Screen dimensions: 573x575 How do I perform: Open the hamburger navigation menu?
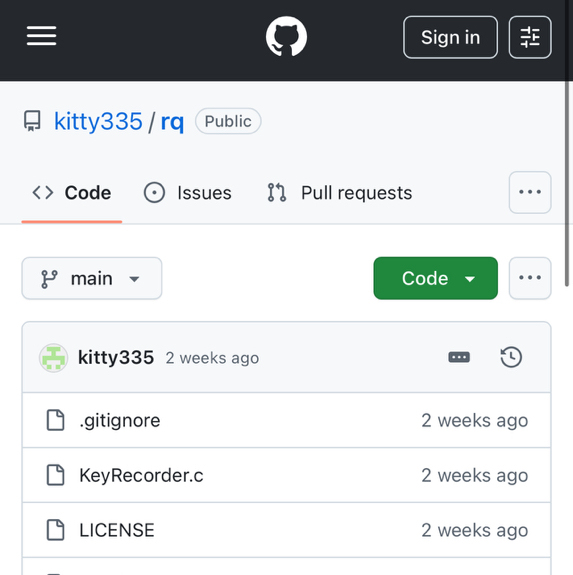(41, 36)
